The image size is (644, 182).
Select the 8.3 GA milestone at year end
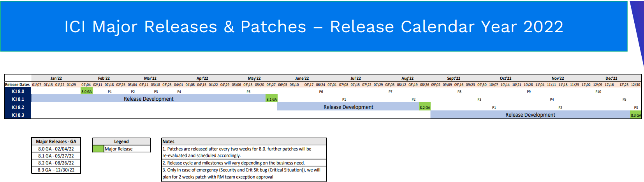point(635,115)
